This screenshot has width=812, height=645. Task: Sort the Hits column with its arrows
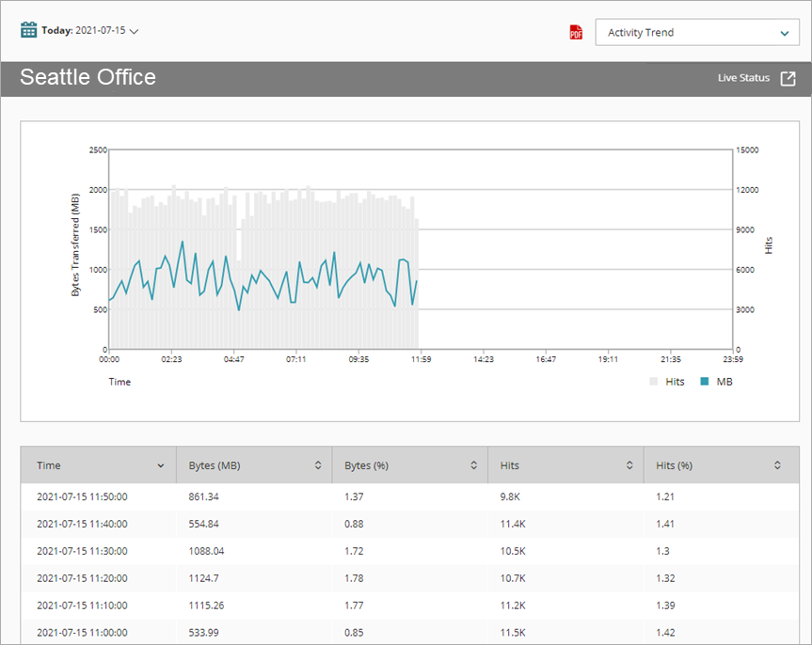(x=631, y=464)
